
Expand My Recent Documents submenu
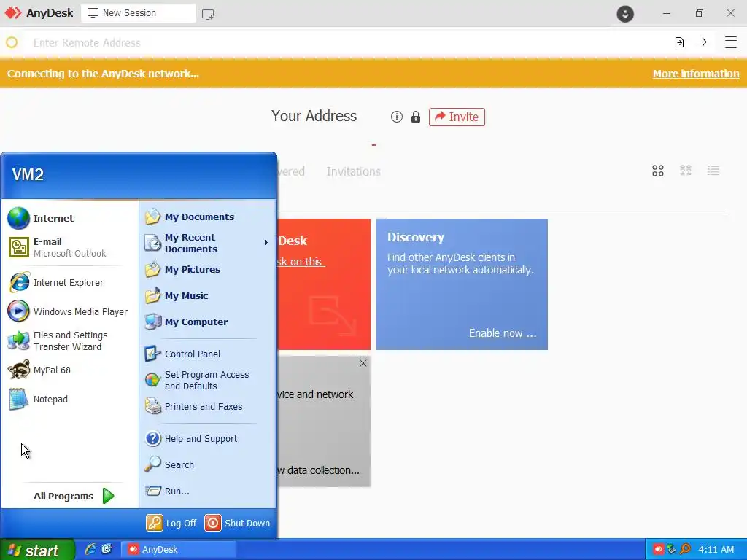(206, 243)
